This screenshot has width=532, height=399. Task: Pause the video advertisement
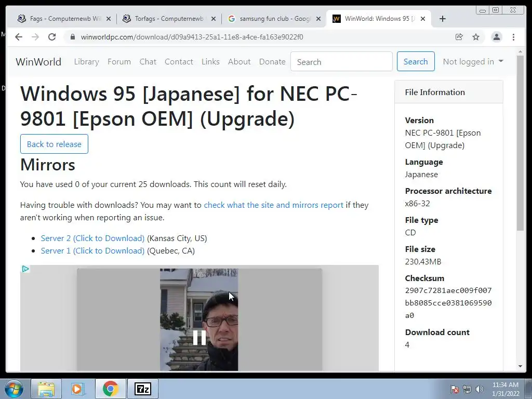coord(199,338)
